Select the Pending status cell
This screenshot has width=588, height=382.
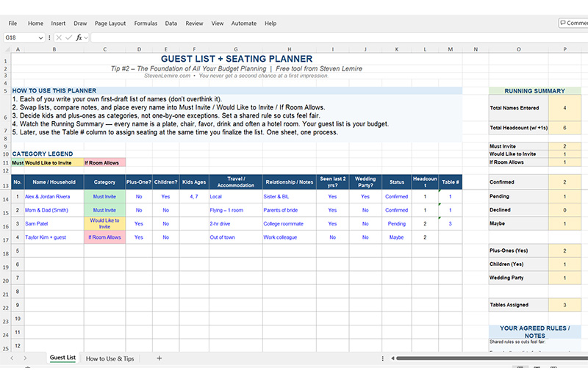(397, 223)
